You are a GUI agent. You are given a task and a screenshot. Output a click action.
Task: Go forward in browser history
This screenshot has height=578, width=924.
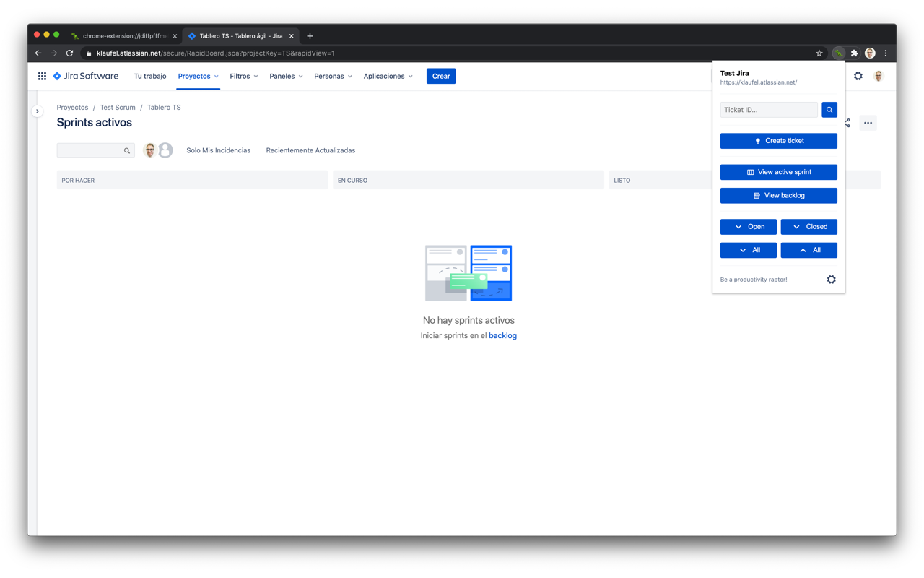(53, 53)
